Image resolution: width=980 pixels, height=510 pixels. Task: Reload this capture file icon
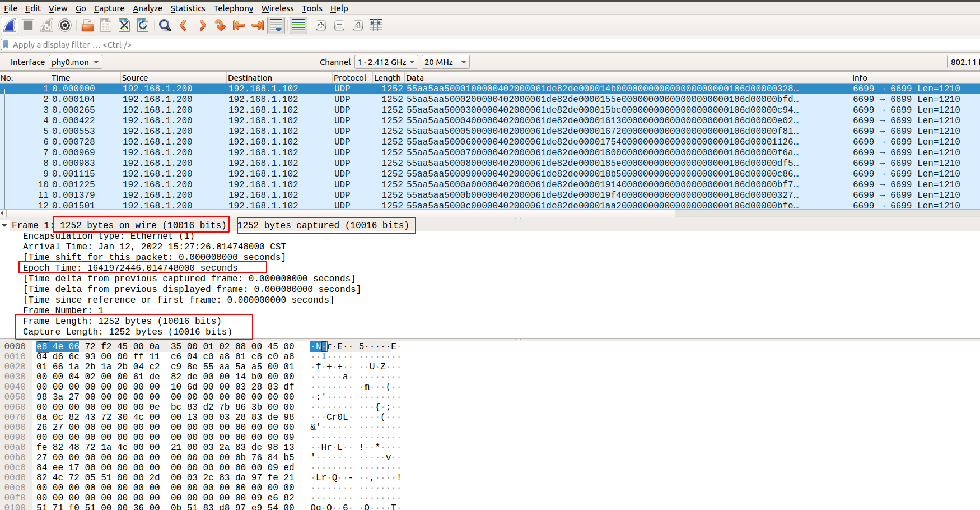[x=143, y=25]
